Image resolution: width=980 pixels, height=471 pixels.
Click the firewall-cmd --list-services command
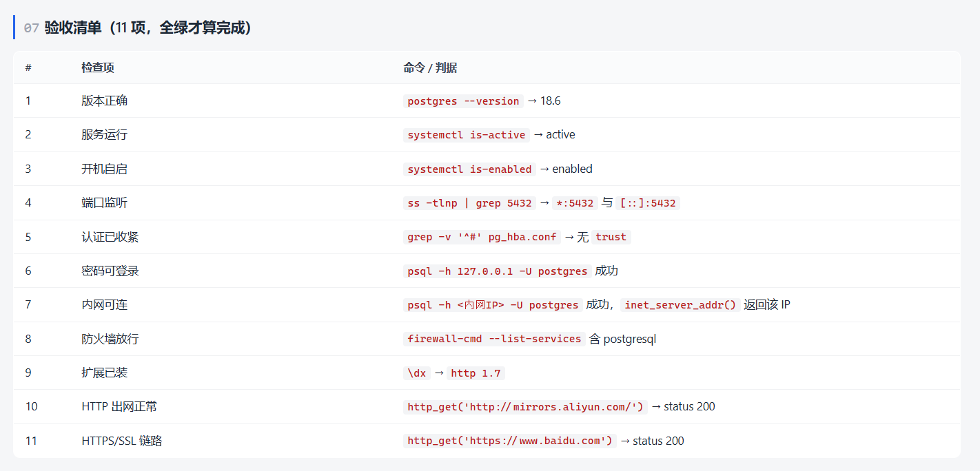coord(494,339)
